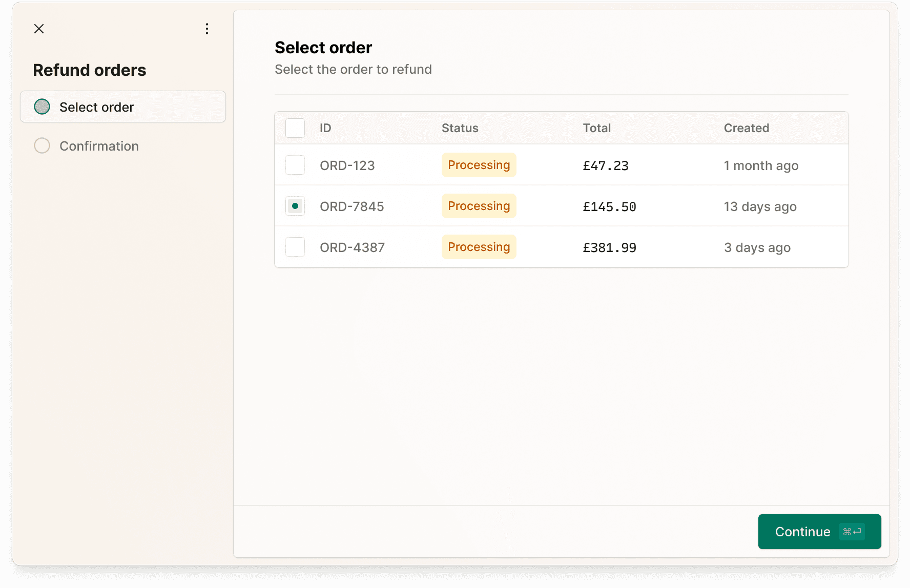Click the '3 days ago' created date

(x=757, y=247)
